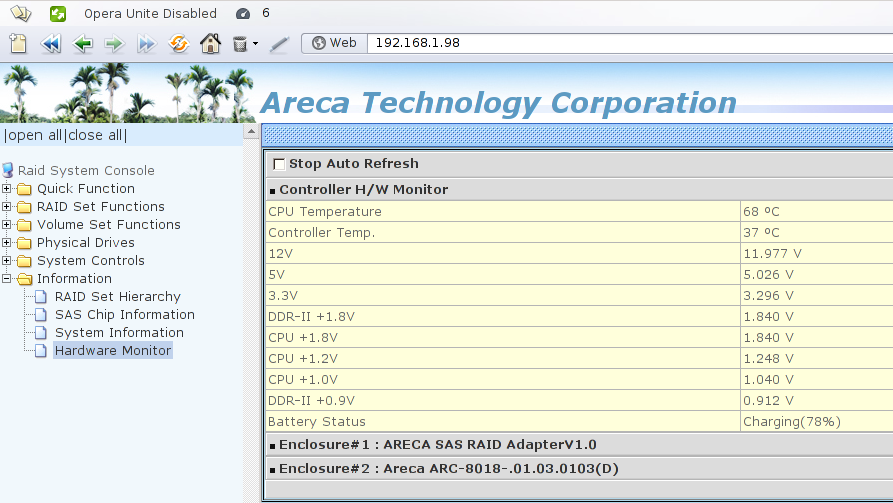Open SAS Chip Information page
This screenshot has height=503, width=893.
pos(125,314)
